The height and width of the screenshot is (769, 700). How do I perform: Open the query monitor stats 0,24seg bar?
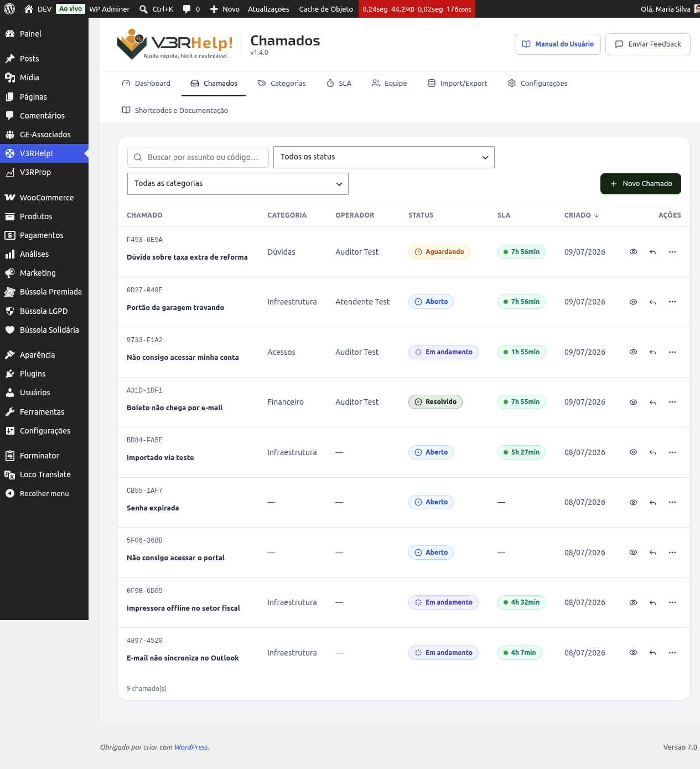coord(417,9)
